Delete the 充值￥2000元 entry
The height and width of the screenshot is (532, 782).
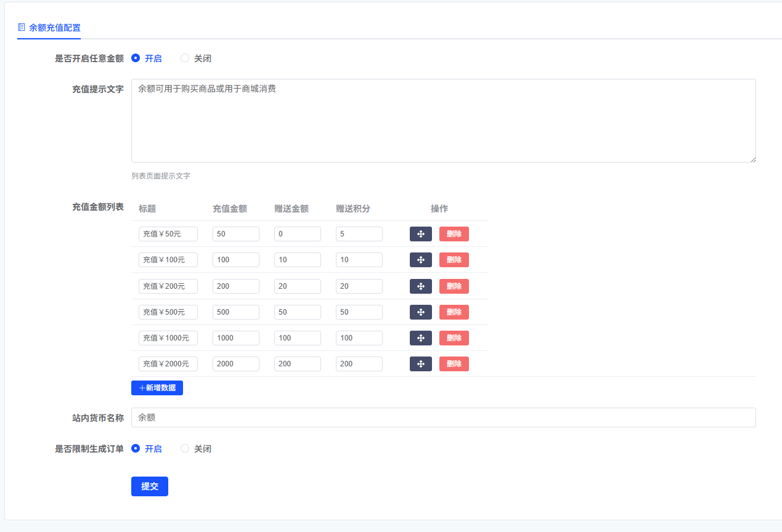click(x=454, y=363)
